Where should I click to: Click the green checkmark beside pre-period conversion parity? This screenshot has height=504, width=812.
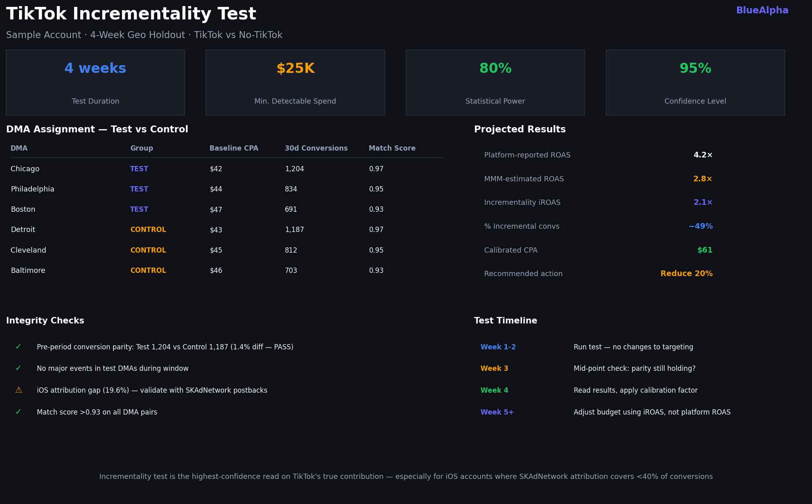pyautogui.click(x=18, y=347)
